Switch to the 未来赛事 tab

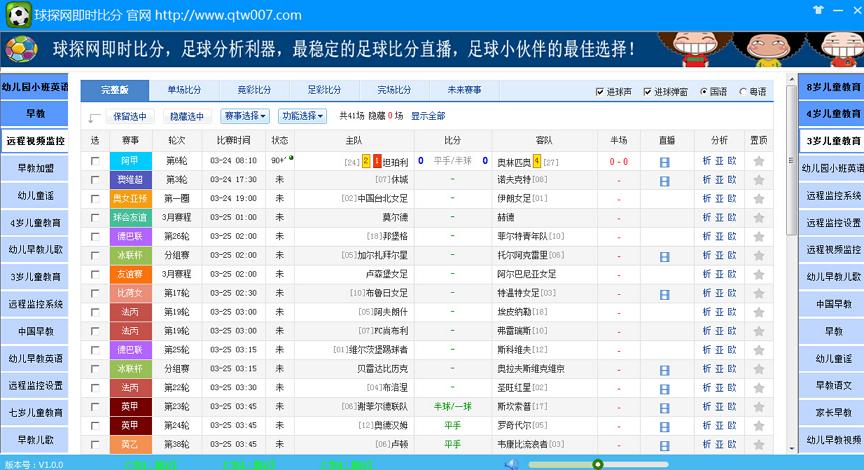point(464,90)
